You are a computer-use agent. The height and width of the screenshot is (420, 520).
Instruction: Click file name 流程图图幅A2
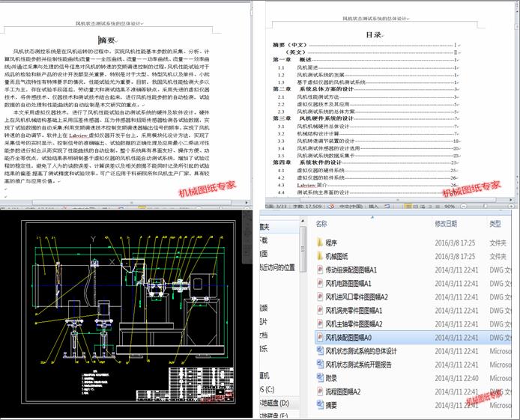click(x=342, y=392)
